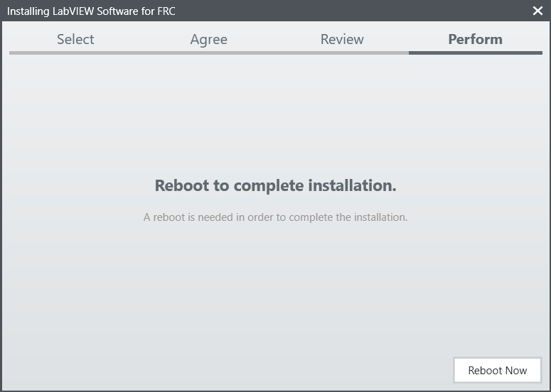Click the 'Reboot to complete installation.' heading
The width and height of the screenshot is (551, 392).
tap(276, 185)
